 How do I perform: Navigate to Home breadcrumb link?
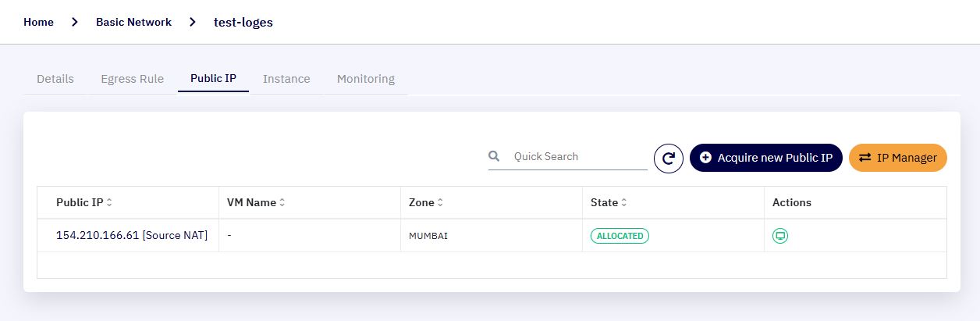[x=38, y=22]
